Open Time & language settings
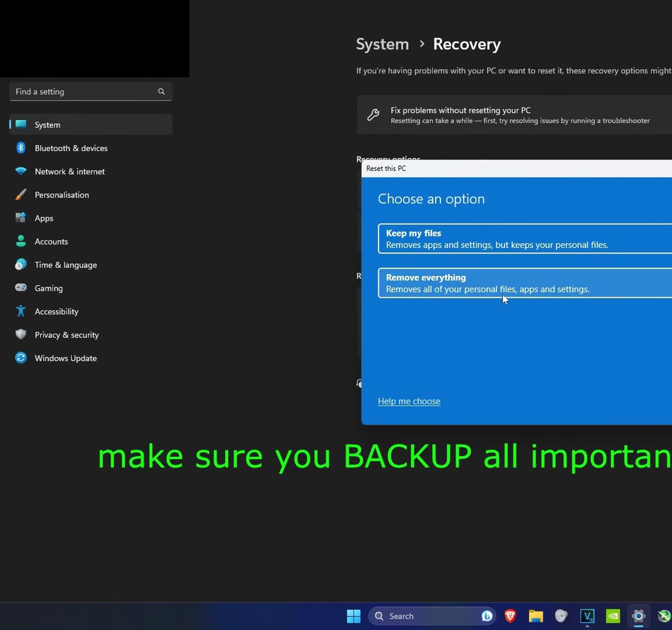672x630 pixels. point(91,265)
